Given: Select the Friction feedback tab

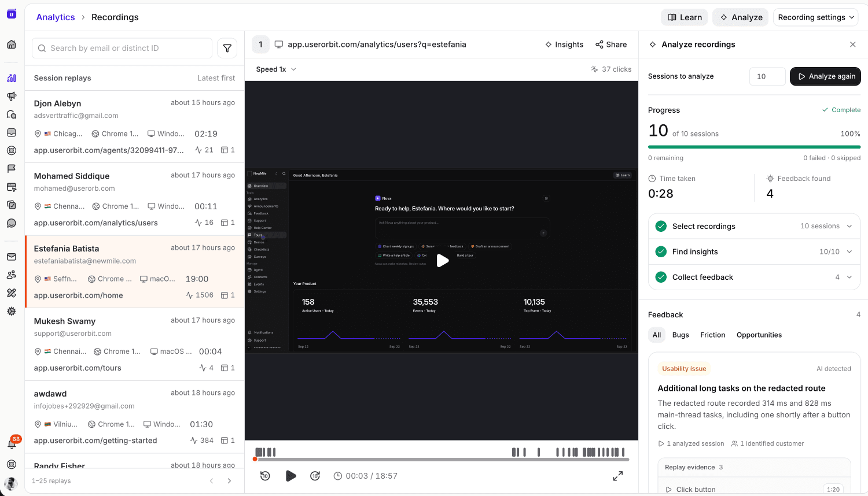Looking at the screenshot, I should tap(712, 335).
